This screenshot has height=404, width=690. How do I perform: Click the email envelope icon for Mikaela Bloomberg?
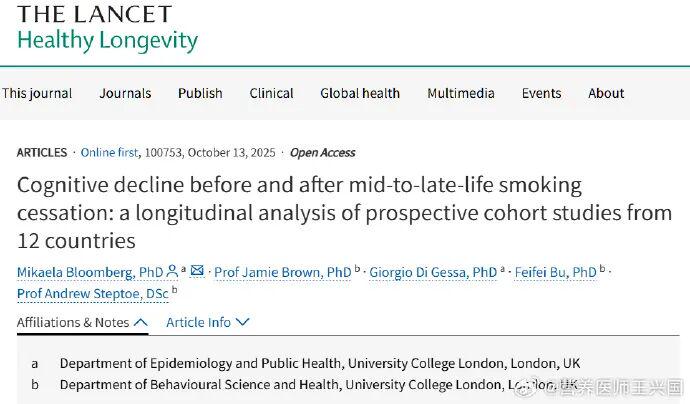click(197, 271)
